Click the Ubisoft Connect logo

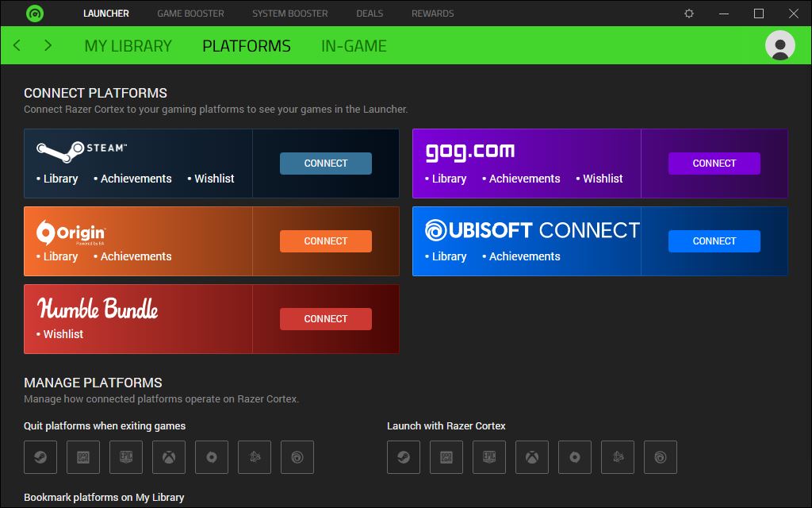pyautogui.click(x=532, y=230)
